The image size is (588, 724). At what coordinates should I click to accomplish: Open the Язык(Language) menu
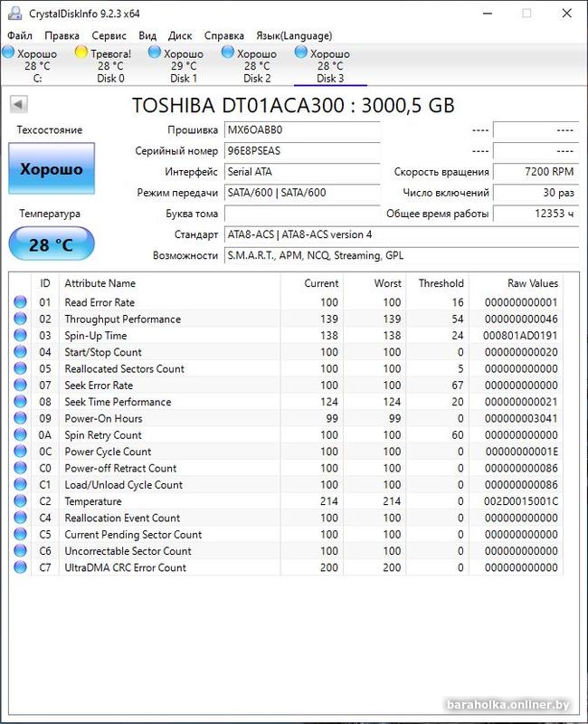(293, 35)
